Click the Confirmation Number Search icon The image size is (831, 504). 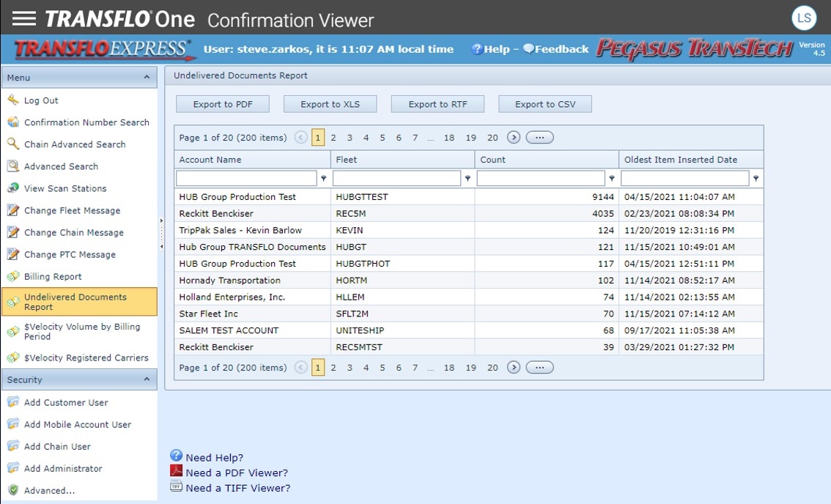[13, 122]
